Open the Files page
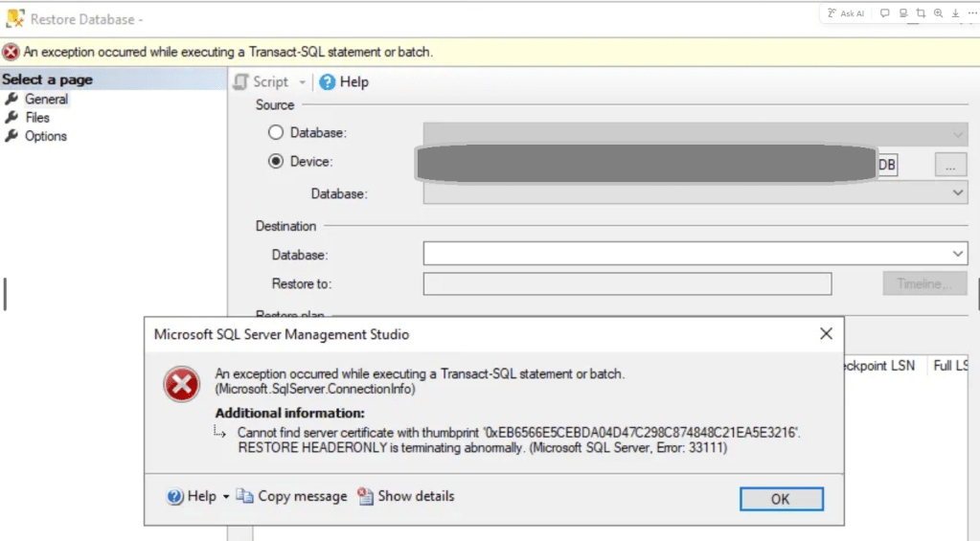980x541 pixels. (37, 118)
